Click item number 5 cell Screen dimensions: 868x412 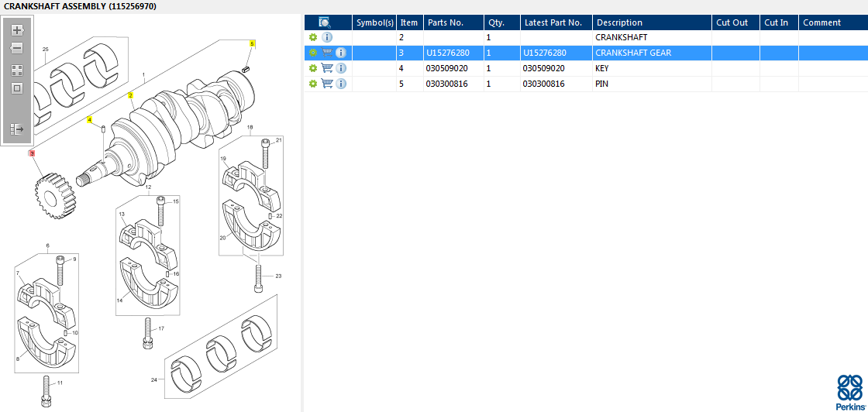point(410,84)
